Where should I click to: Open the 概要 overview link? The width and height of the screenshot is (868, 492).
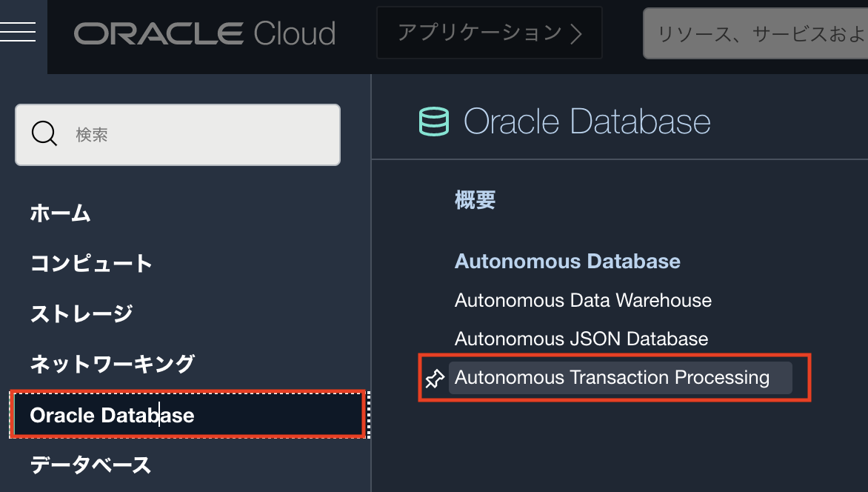tap(475, 199)
